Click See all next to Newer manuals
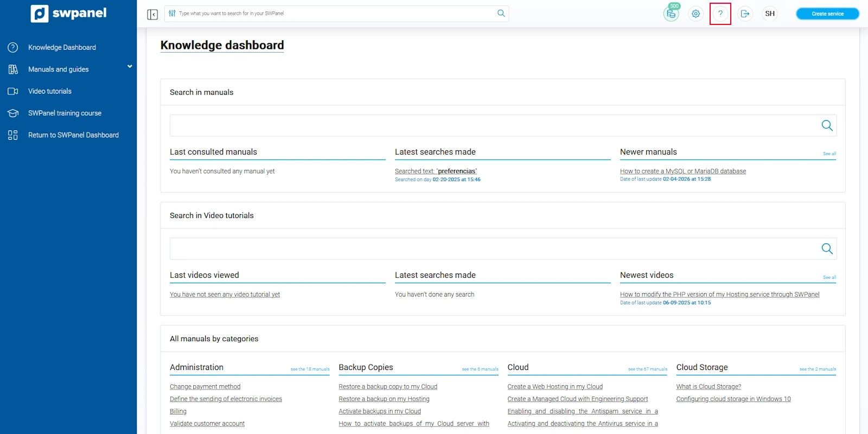The image size is (868, 434). [x=829, y=154]
